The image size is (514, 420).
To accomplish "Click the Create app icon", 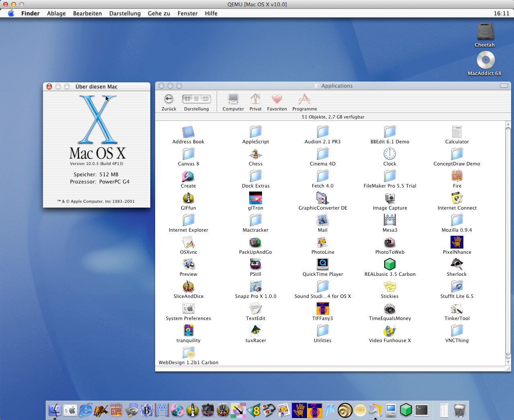I will click(188, 176).
